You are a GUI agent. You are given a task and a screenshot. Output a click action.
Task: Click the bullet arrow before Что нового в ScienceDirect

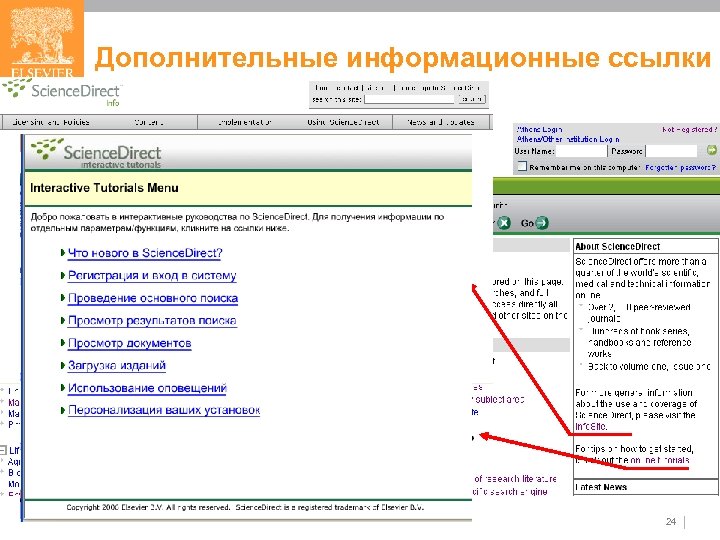click(63, 253)
